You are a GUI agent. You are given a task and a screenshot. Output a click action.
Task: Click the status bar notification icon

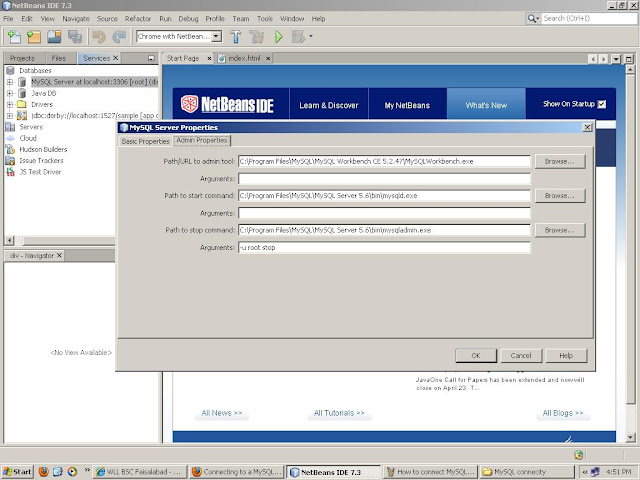tap(578, 455)
